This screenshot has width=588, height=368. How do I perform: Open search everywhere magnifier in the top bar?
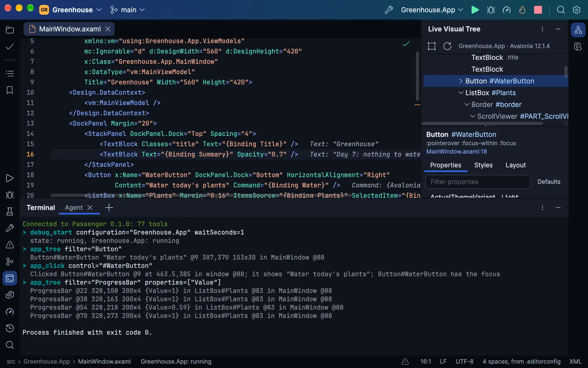(561, 10)
